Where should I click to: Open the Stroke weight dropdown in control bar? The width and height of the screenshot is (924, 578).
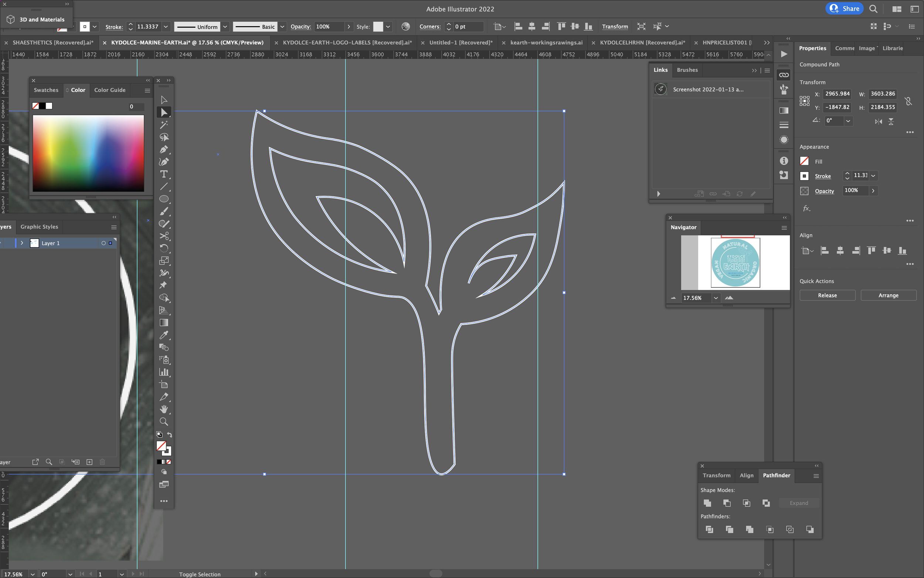(166, 27)
